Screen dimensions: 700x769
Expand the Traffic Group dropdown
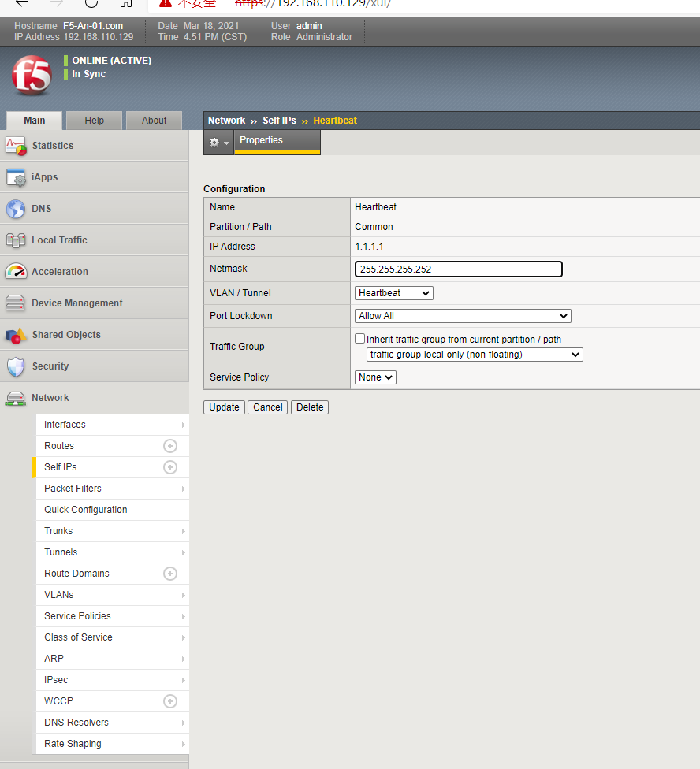[475, 355]
